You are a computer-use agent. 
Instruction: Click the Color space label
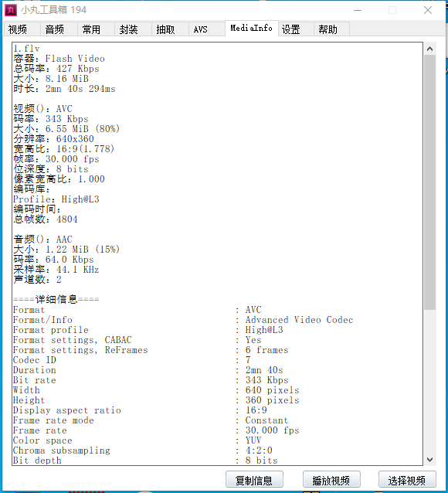click(x=42, y=440)
